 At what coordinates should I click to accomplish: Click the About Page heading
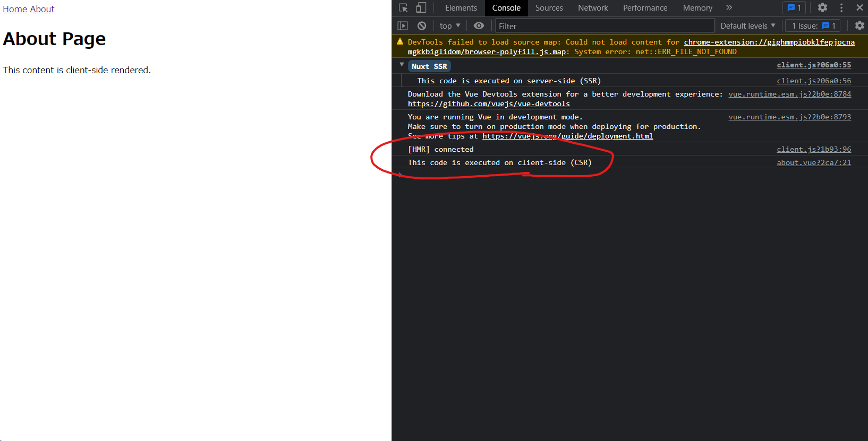(54, 39)
